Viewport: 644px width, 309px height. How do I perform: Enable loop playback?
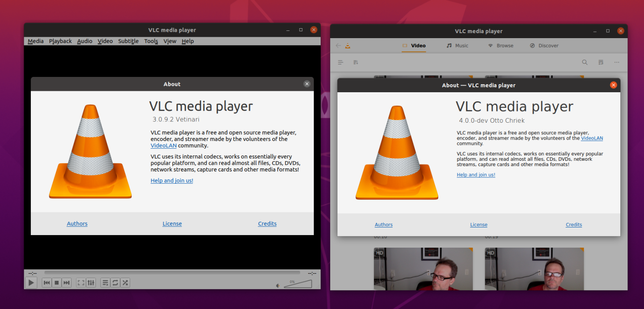tap(115, 283)
